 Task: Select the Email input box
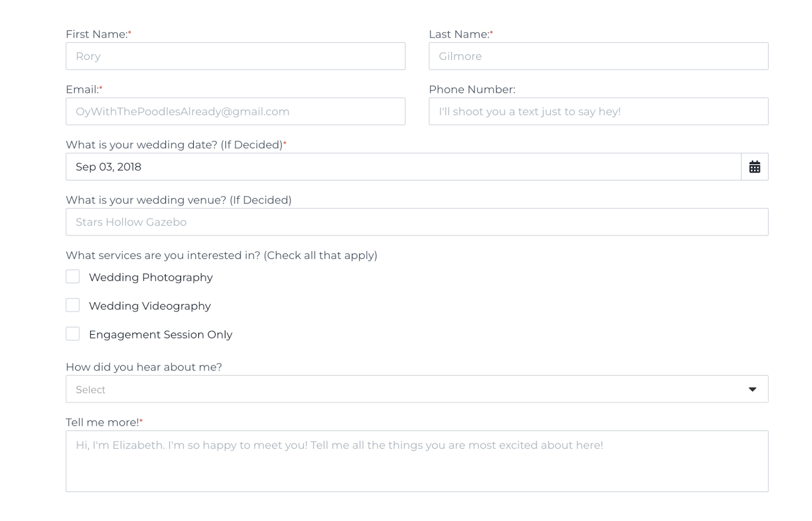(235, 111)
